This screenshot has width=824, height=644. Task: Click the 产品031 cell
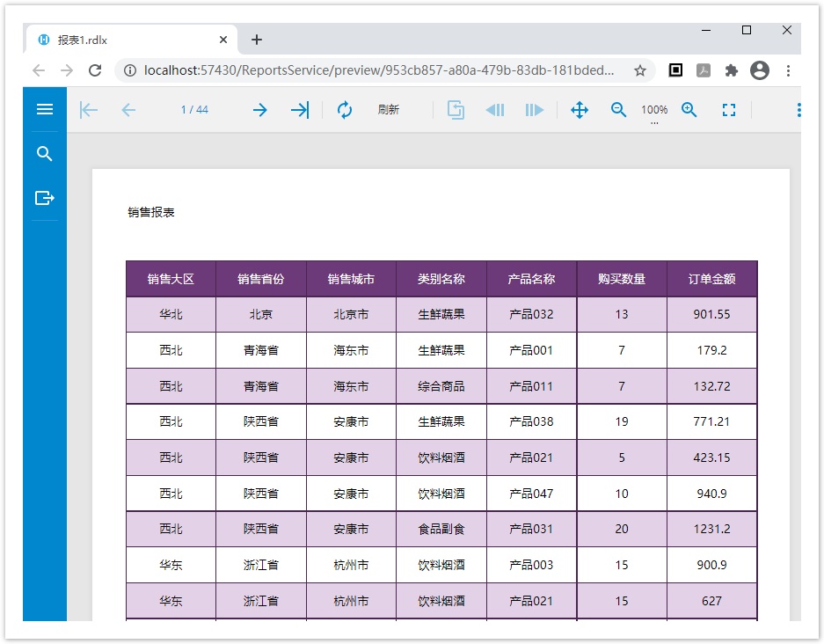coord(531,529)
